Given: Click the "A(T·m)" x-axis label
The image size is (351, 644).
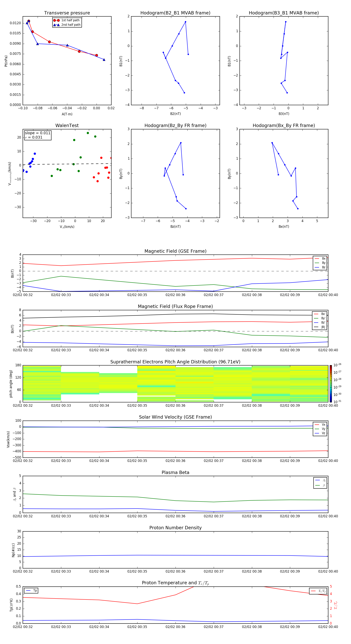Looking at the screenshot, I should 67,114.
